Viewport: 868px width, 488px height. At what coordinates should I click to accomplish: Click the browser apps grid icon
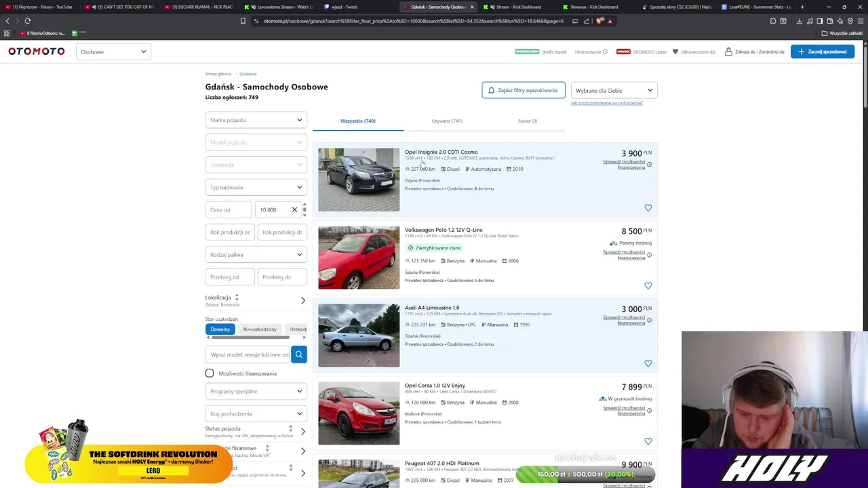point(7,33)
